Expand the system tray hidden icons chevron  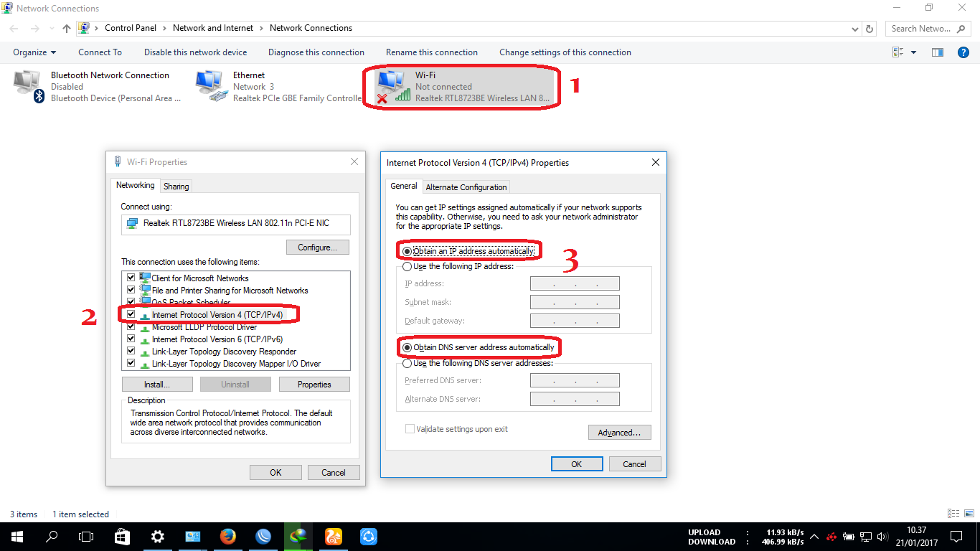[814, 537]
